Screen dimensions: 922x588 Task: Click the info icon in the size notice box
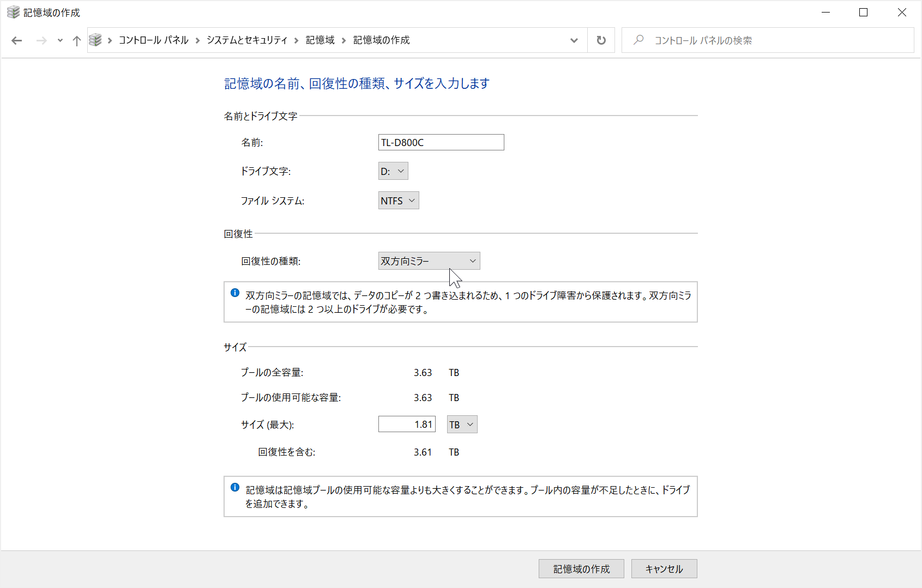point(235,486)
